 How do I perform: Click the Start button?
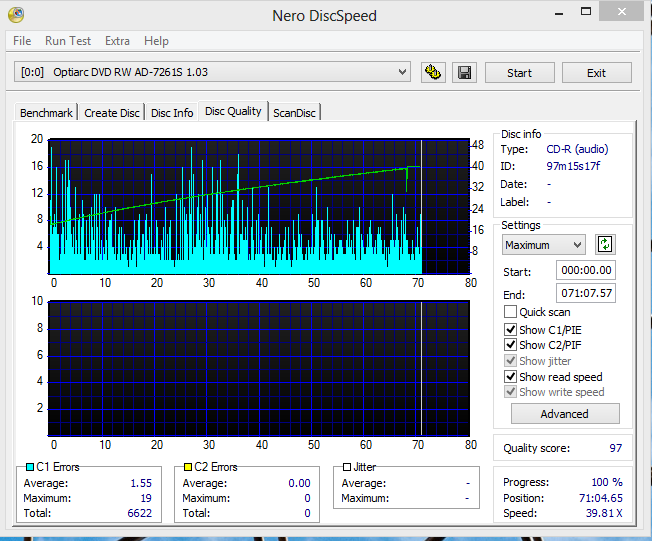click(x=519, y=73)
